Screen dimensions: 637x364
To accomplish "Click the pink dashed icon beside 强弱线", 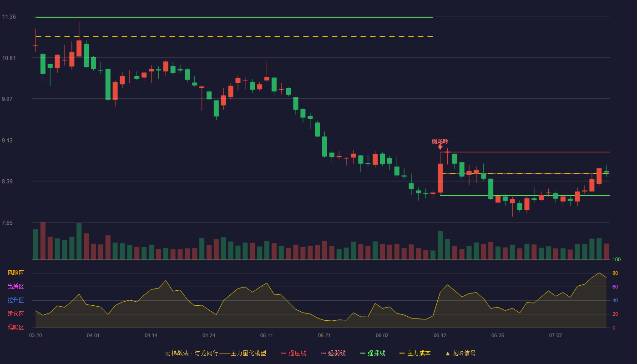I will click(324, 353).
